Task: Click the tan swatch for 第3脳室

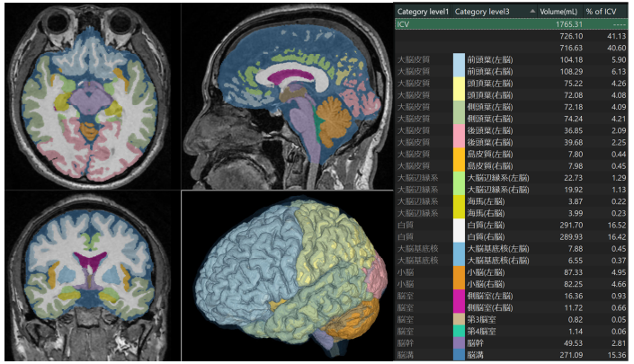Action: coord(459,320)
